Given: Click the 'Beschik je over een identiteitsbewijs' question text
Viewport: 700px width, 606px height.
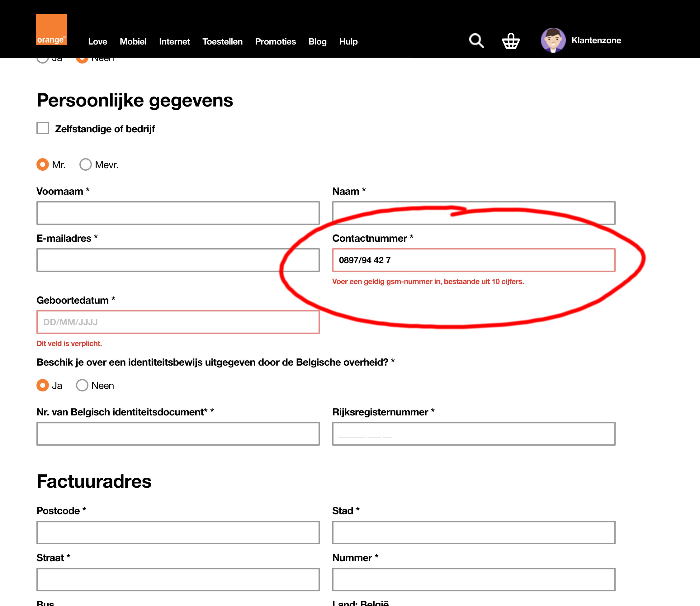Looking at the screenshot, I should [x=215, y=362].
